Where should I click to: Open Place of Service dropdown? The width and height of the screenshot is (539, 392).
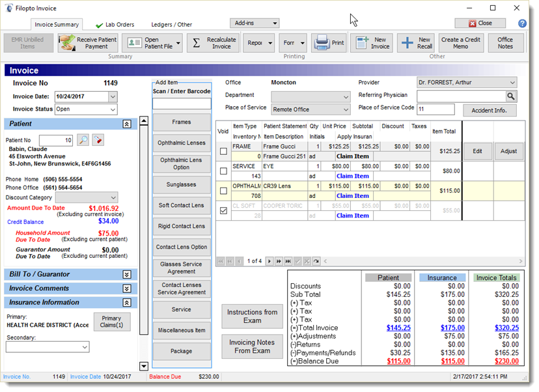pyautogui.click(x=346, y=109)
